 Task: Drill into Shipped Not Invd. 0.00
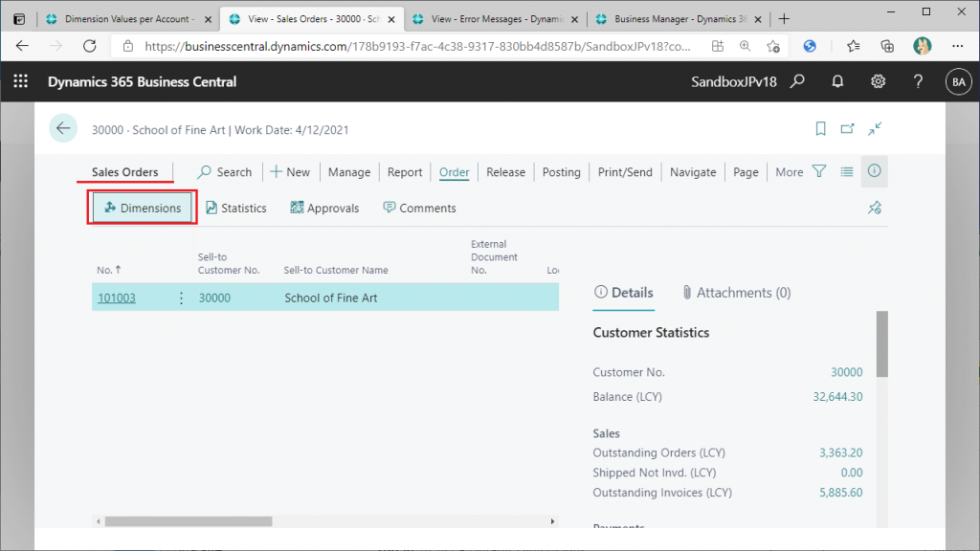[x=851, y=473]
